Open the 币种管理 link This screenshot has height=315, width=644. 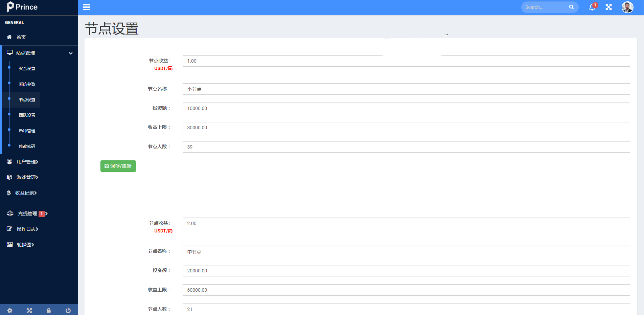pos(27,131)
